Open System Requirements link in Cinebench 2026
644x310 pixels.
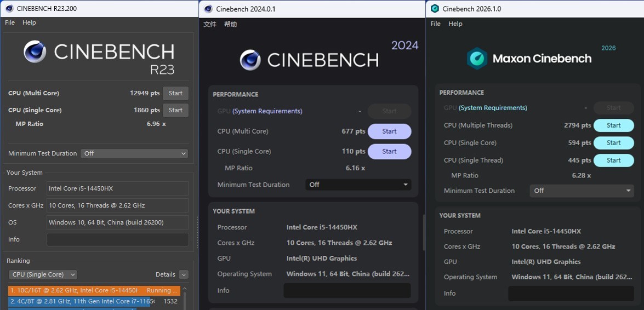tap(493, 108)
